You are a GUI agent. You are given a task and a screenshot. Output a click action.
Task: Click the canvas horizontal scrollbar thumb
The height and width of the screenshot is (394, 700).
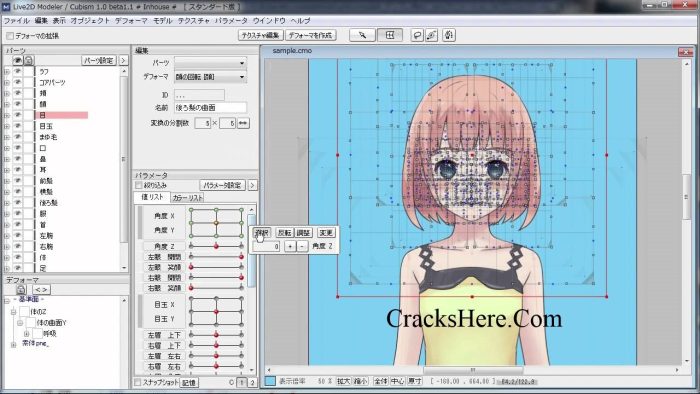tap(473, 370)
